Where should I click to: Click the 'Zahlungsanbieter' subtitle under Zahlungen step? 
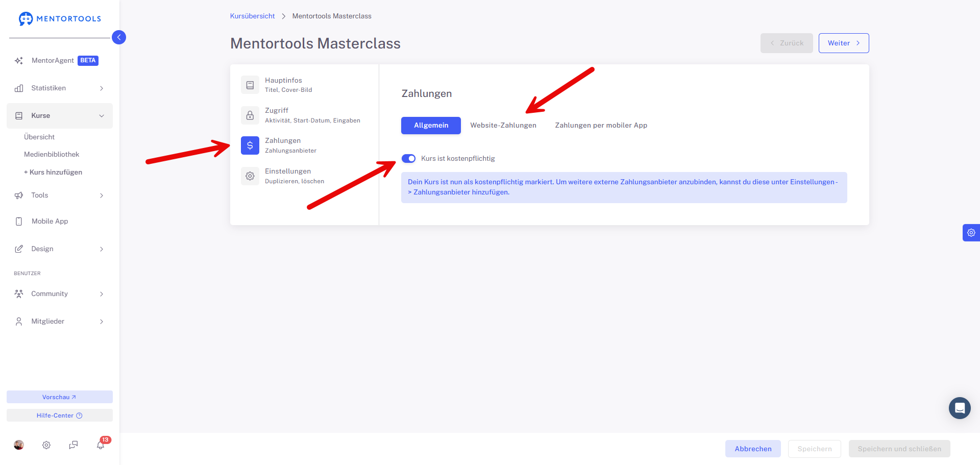(x=290, y=151)
